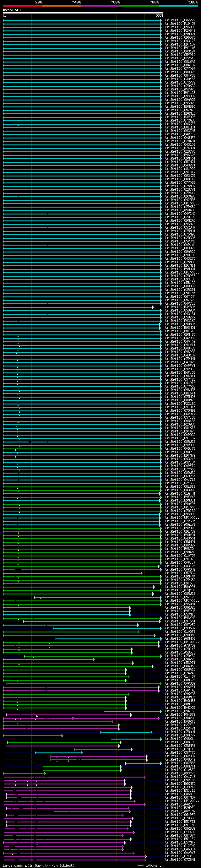Select the UniRef100_C5Y9I0 label
Screen dimensions: 201x868
click(x=180, y=55)
